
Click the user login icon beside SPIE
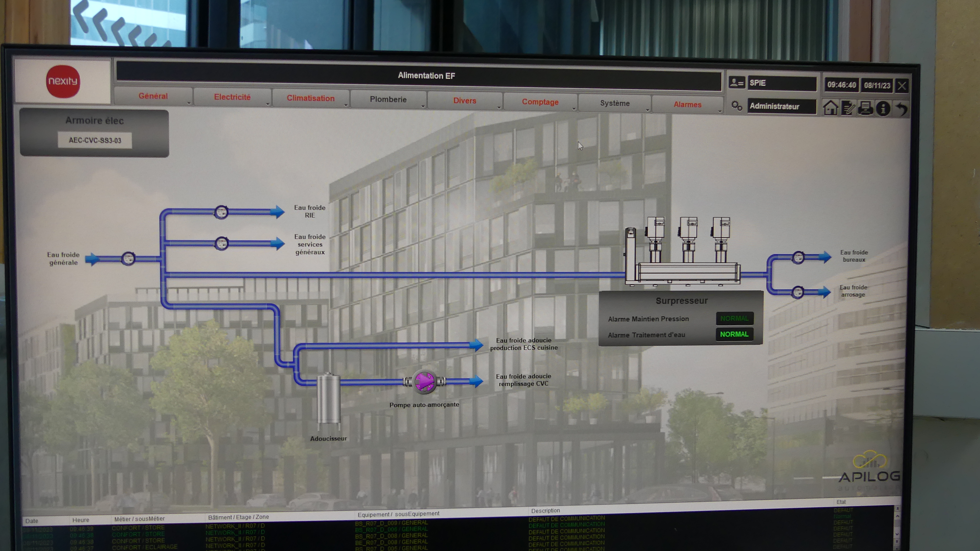736,83
